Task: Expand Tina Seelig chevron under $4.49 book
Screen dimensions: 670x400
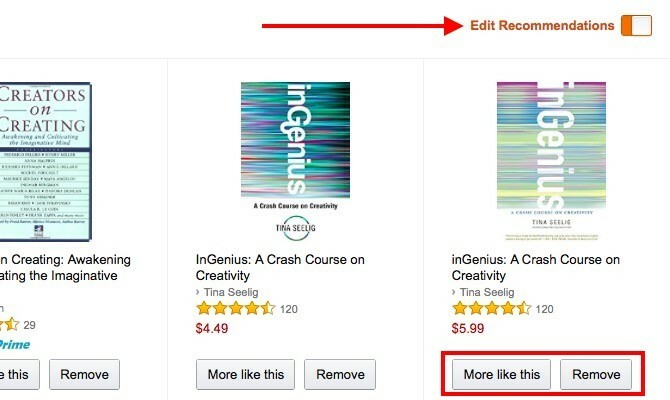Action: pyautogui.click(x=198, y=292)
